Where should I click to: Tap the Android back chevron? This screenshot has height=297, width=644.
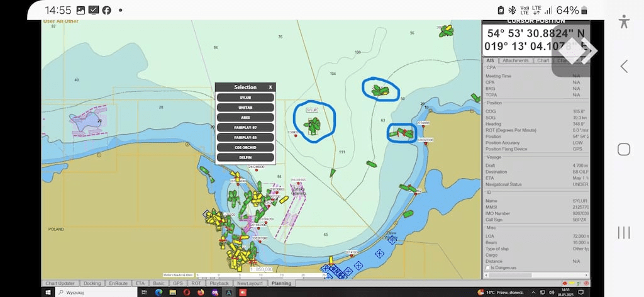coord(623,66)
